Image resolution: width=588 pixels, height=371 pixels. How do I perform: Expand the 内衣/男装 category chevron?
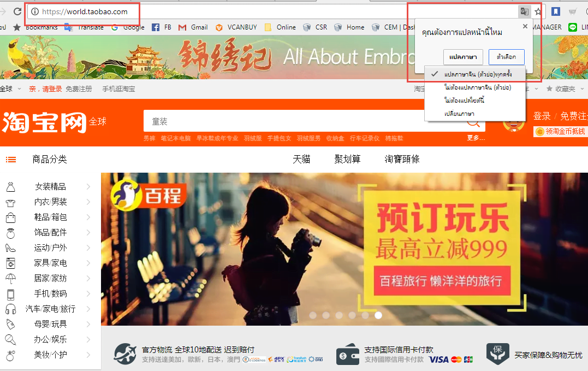(88, 202)
